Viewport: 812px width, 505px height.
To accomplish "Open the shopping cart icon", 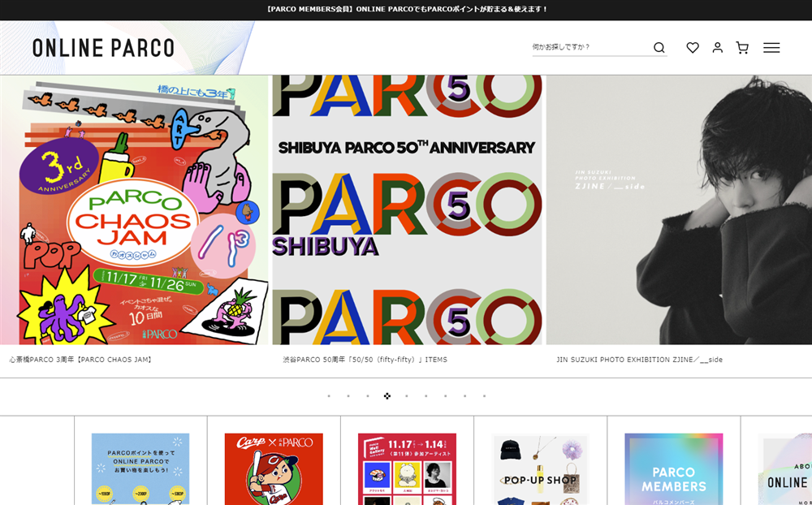I will pos(742,48).
